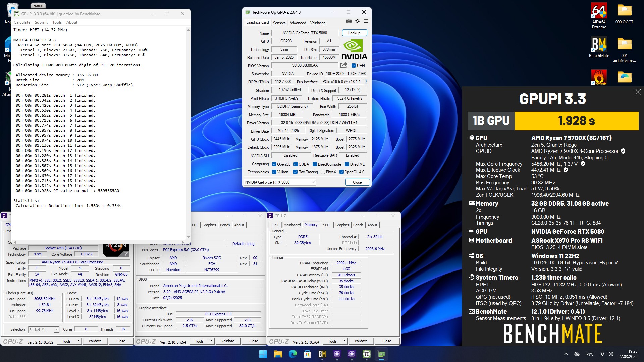The width and height of the screenshot is (644, 362).
Task: Click GPUPI vertical scrollbar
Action: [x=188, y=133]
